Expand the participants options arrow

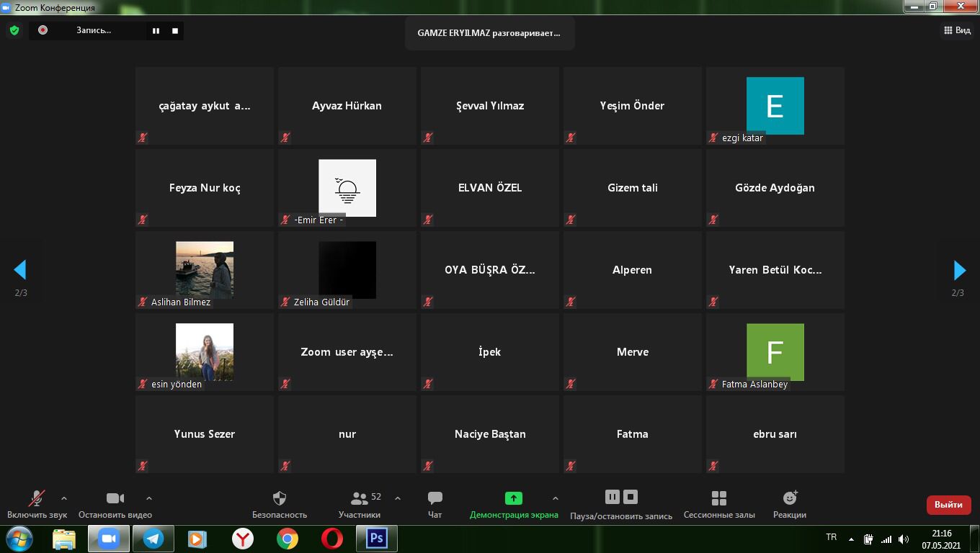point(398,498)
